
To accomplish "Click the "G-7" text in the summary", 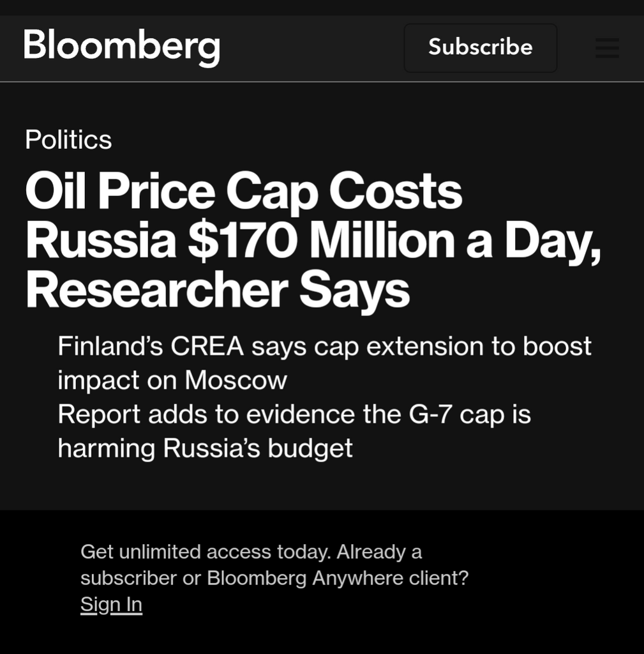I will click(x=430, y=414).
